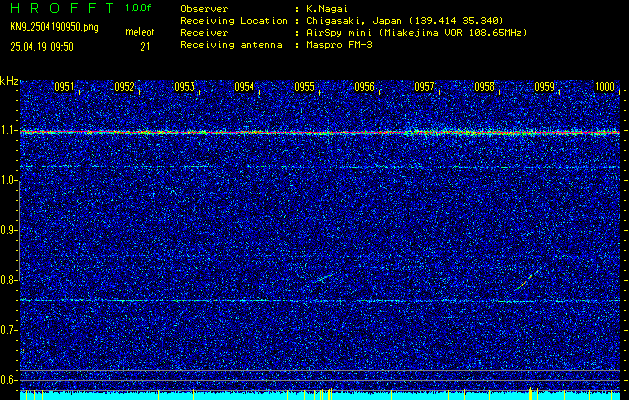The image size is (629, 400).
Task: Click the 0953 time marker
Action: point(185,87)
